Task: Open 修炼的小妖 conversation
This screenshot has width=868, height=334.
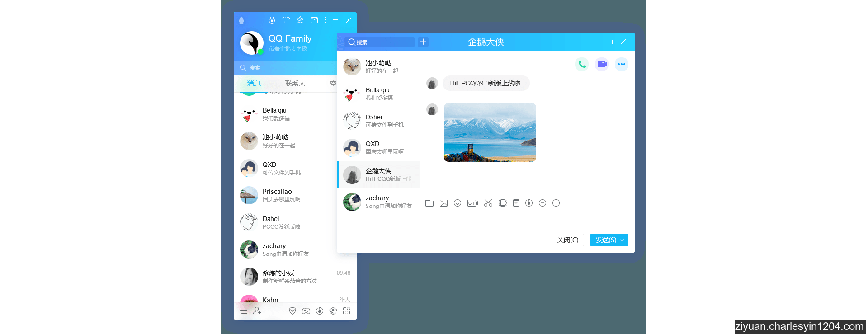Action: pyautogui.click(x=295, y=277)
